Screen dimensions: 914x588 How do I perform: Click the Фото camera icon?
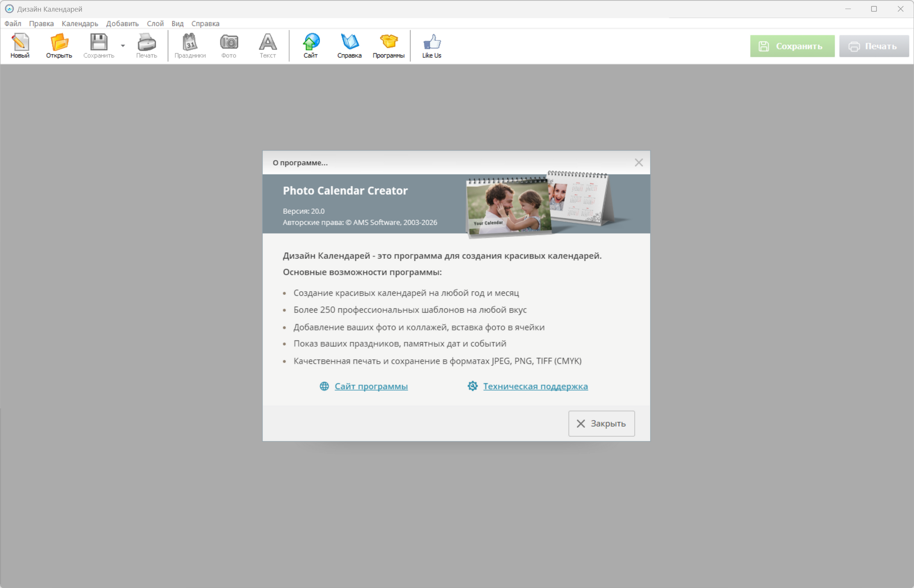pyautogui.click(x=229, y=42)
